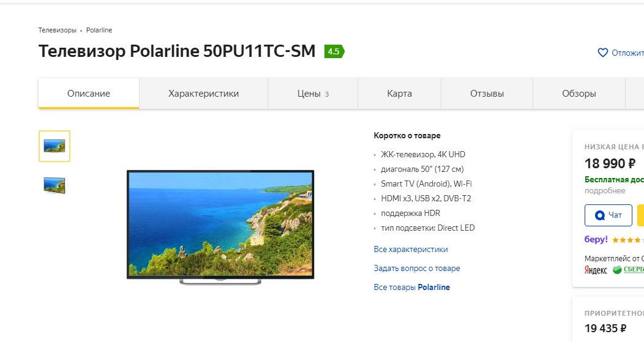
Task: Click the Бесплатная доставка text
Action: 614,179
